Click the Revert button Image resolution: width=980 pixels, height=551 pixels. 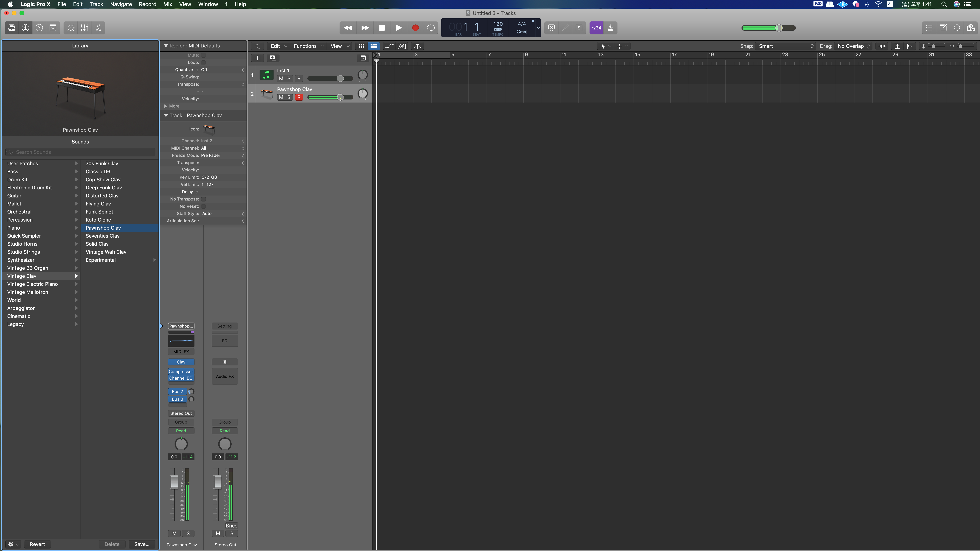[x=37, y=544]
